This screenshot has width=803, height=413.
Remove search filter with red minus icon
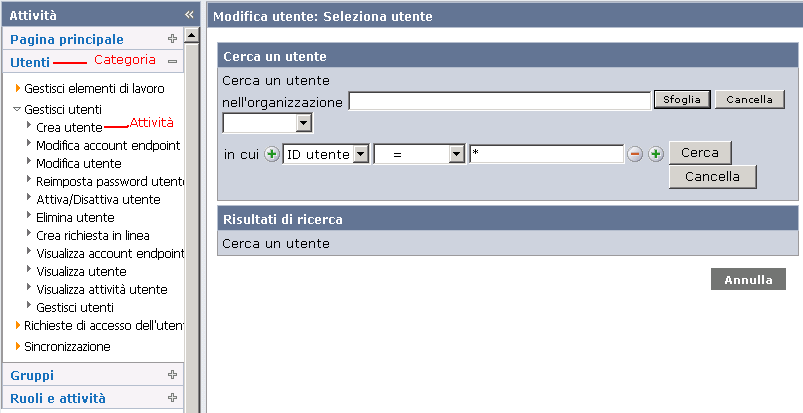click(635, 154)
